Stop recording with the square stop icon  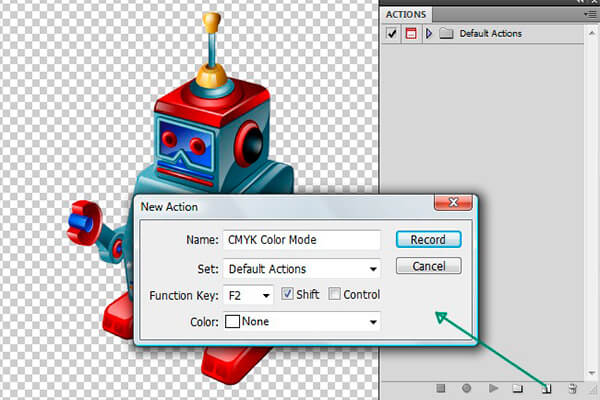(x=440, y=389)
